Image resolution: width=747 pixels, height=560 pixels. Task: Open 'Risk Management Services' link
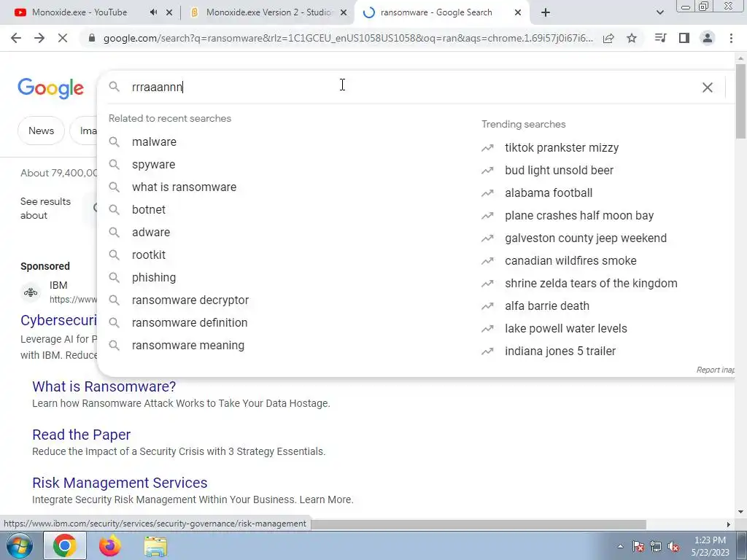(x=120, y=483)
